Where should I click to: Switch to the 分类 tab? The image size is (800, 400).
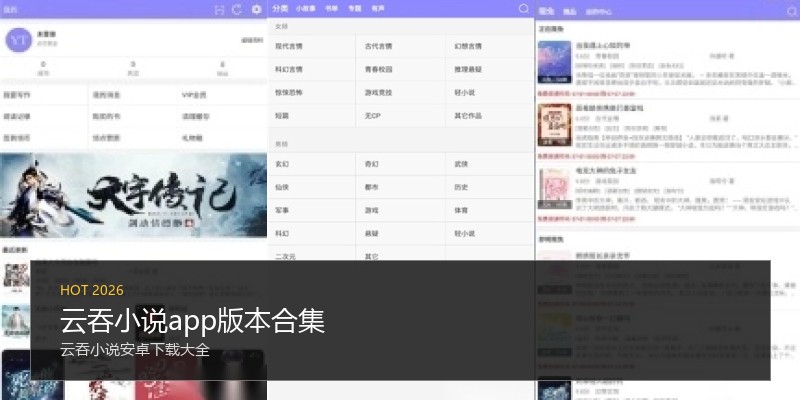point(280,9)
